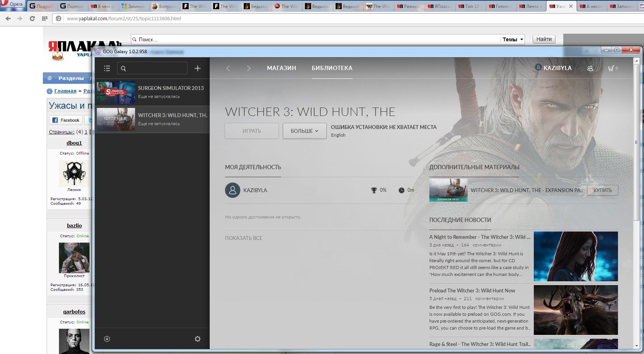644x354 pixels.
Task: Switch to the МАГАЗИН tab
Action: 282,68
